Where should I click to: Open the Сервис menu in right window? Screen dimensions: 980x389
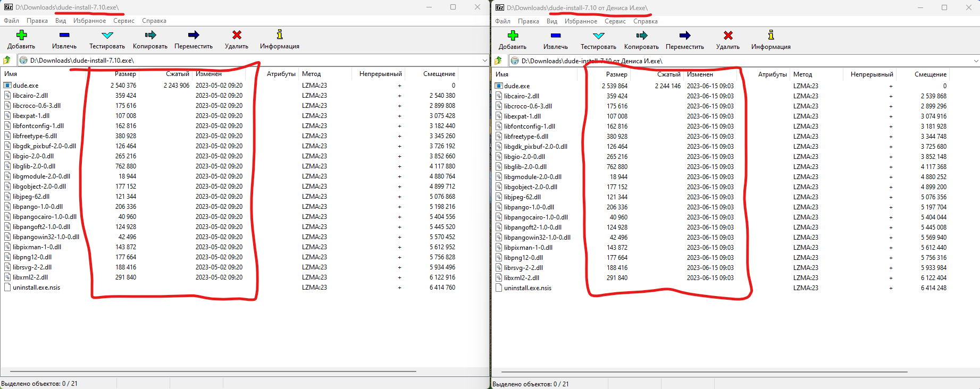[615, 21]
